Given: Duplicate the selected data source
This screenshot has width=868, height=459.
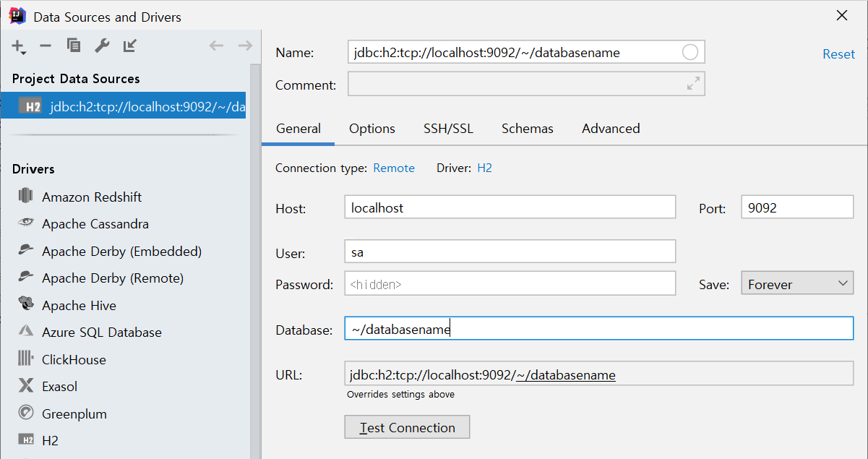Looking at the screenshot, I should pos(74,46).
